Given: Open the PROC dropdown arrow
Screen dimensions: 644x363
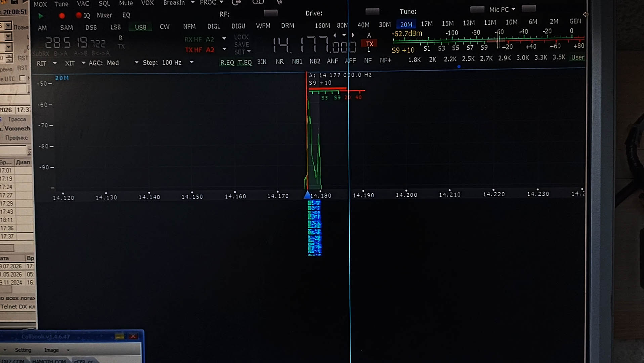Looking at the screenshot, I should coord(221,2).
